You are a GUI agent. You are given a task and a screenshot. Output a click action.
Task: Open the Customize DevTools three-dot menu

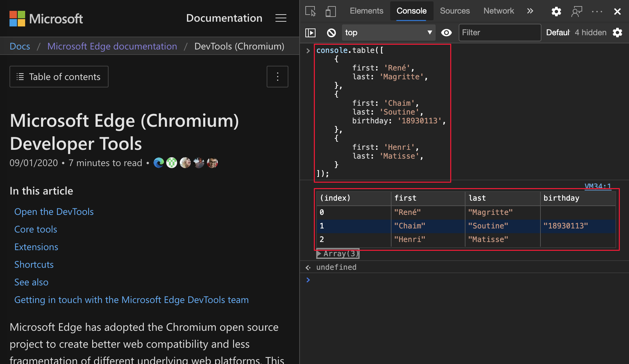(597, 11)
